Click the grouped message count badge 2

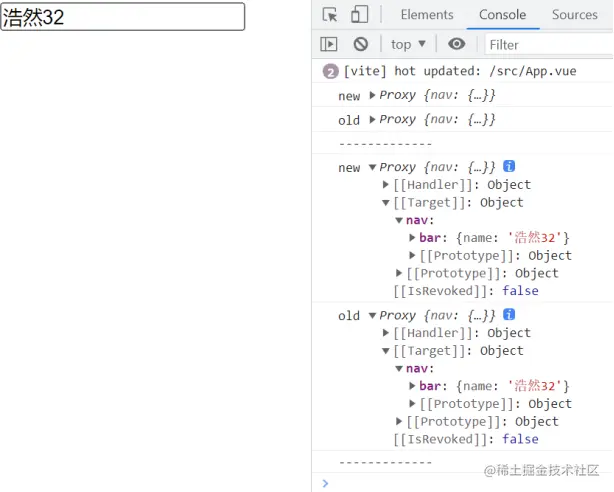tap(330, 71)
